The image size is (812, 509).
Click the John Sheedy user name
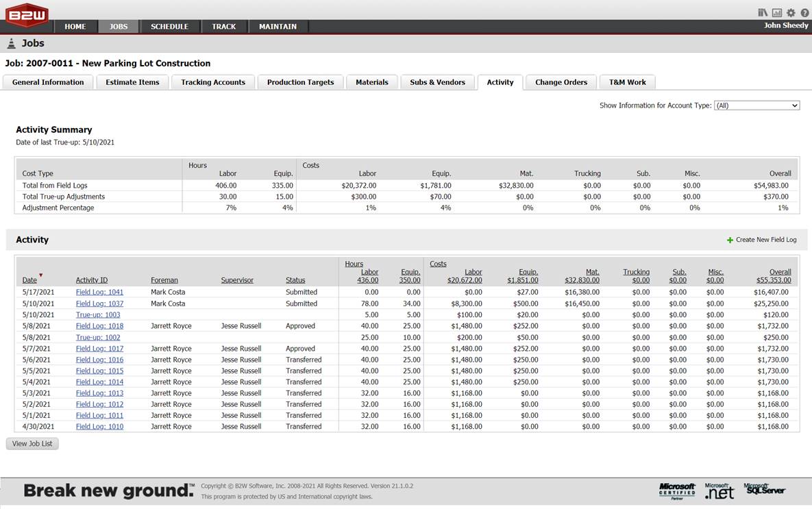(x=785, y=25)
